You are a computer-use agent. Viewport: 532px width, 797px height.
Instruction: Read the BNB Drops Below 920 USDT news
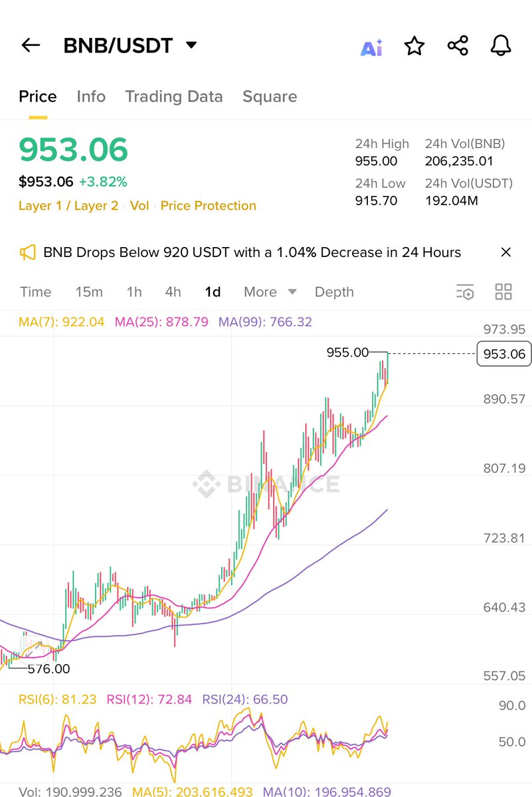pos(252,252)
